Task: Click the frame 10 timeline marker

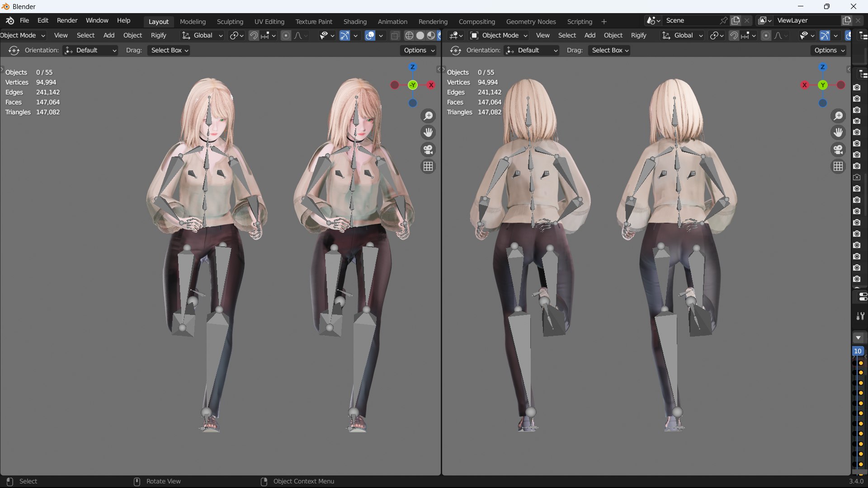Action: pos(858,351)
